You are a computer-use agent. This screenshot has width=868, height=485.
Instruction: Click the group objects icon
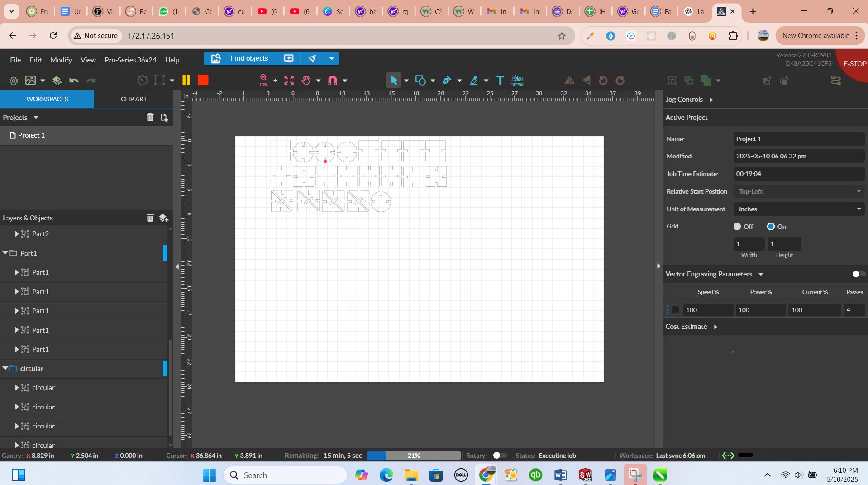[672, 81]
